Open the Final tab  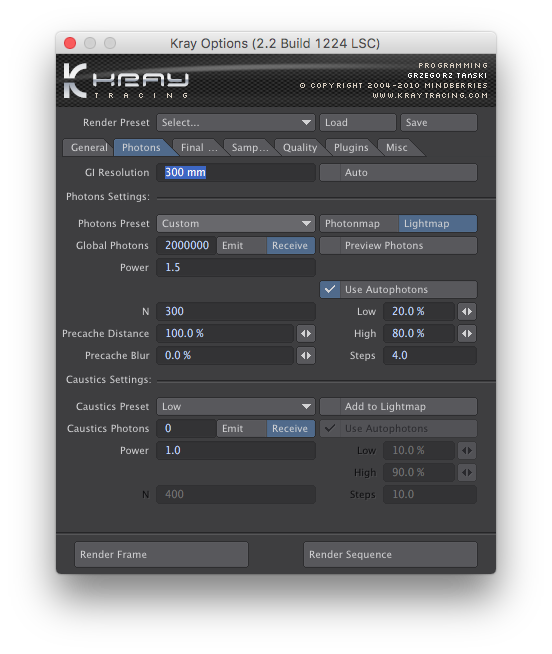pyautogui.click(x=197, y=148)
